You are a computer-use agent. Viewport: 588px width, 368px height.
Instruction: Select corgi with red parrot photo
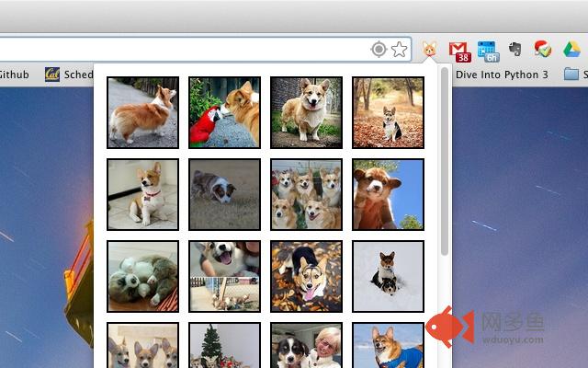[224, 112]
